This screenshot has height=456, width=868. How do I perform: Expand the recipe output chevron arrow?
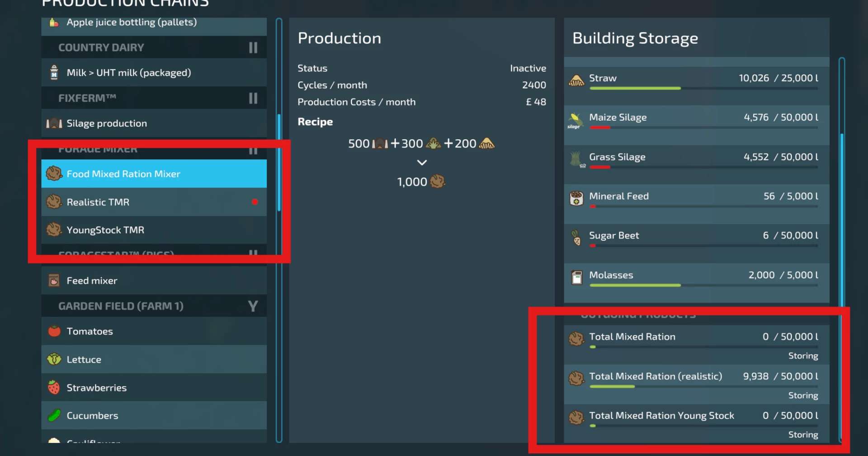click(421, 162)
